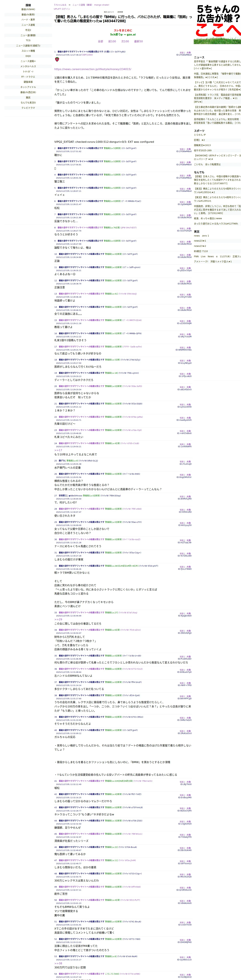This screenshot has height=980, width=241.
Task: Open スロット機種 board in sidebar
Action: pos(28,51)
